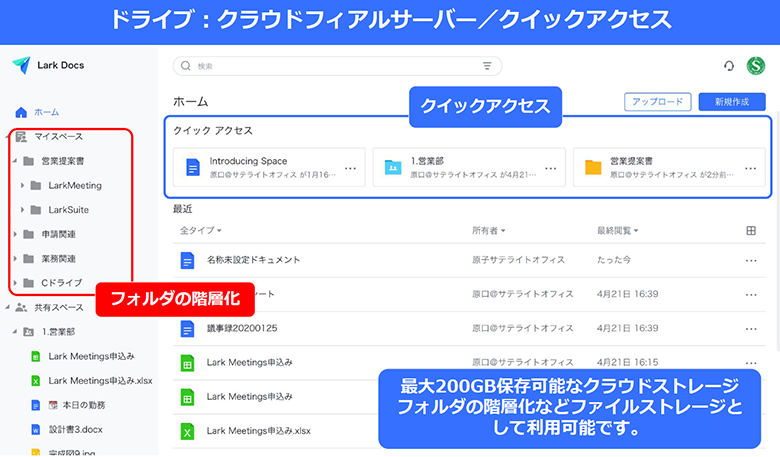Select 営業提案書 folder in sidebar tree

[63, 161]
